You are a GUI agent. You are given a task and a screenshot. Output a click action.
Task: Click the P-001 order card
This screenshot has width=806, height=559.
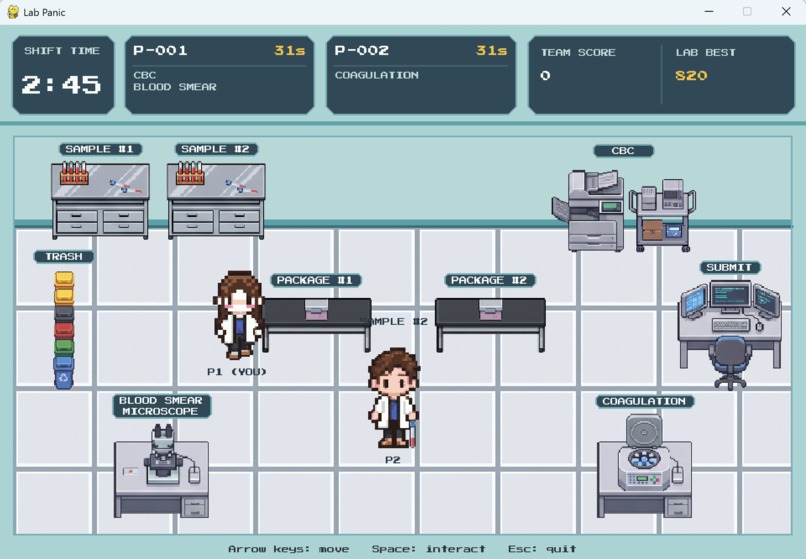pos(219,75)
